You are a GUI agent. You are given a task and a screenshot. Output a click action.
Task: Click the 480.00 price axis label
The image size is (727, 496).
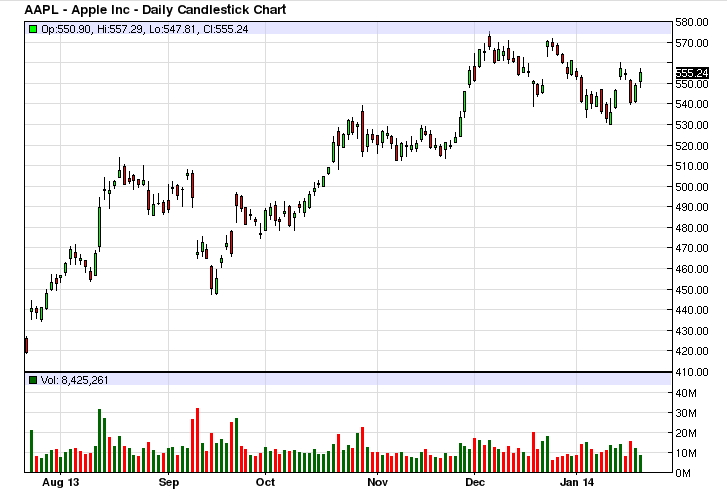(692, 228)
